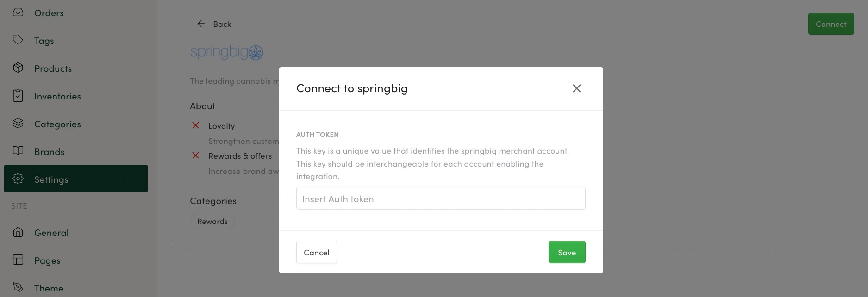Click the Pages layout icon
This screenshot has height=297, width=868.
[18, 260]
